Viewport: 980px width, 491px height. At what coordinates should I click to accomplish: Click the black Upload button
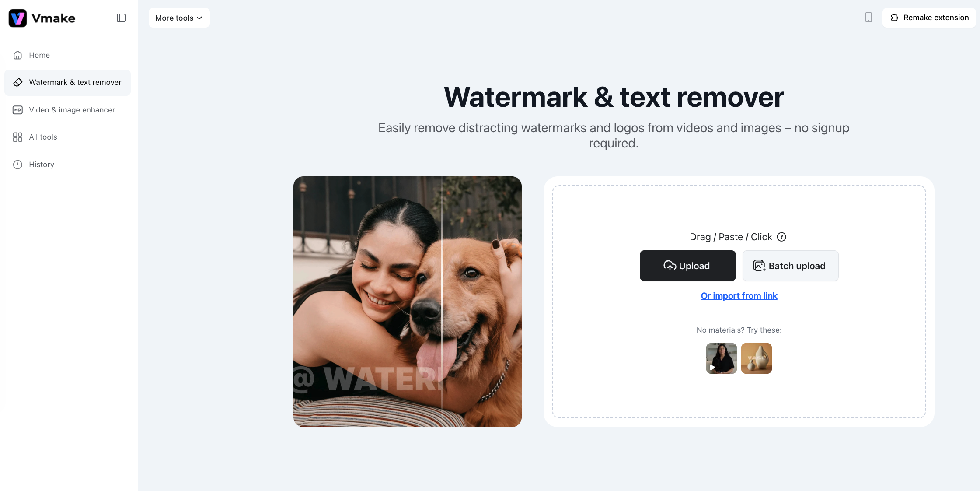(687, 266)
